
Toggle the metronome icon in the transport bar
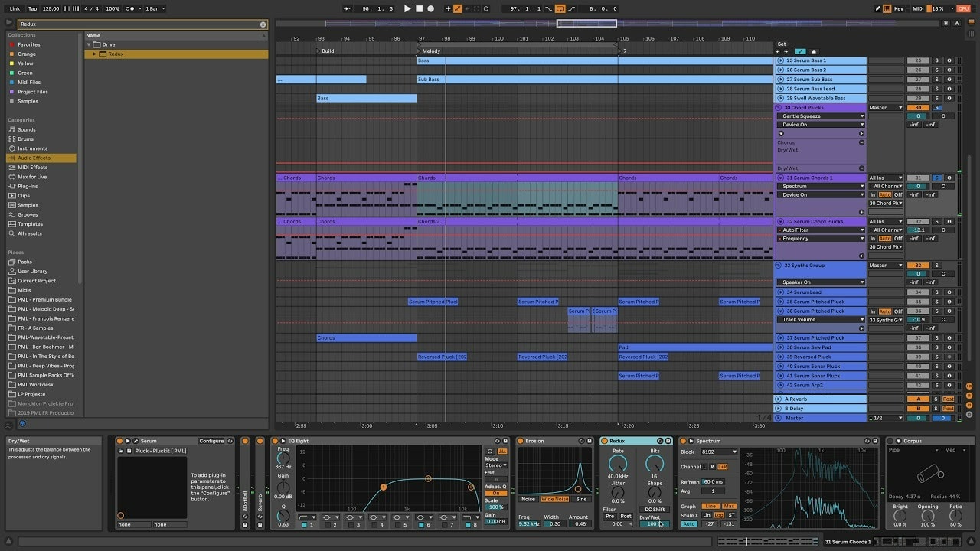pyautogui.click(x=129, y=8)
